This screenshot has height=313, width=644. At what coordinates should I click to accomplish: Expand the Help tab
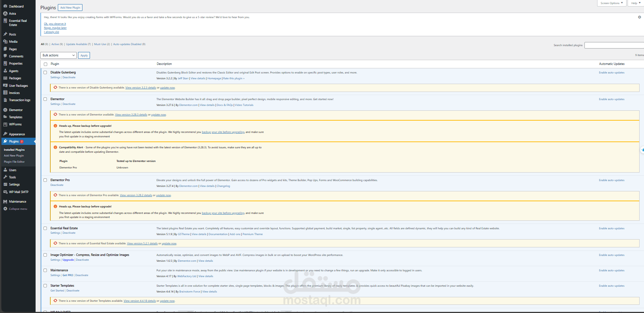tap(636, 3)
